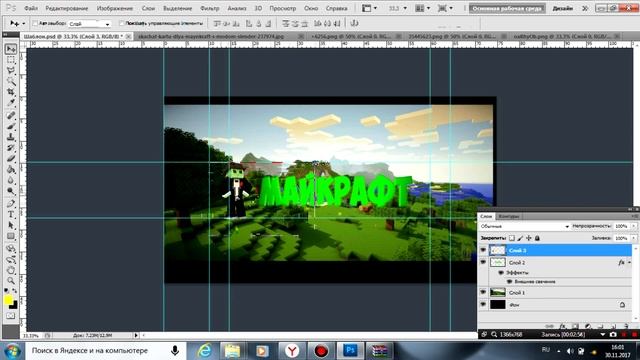Select the Horizontal Type tool
The height and width of the screenshot is (360, 640).
[x=11, y=214]
